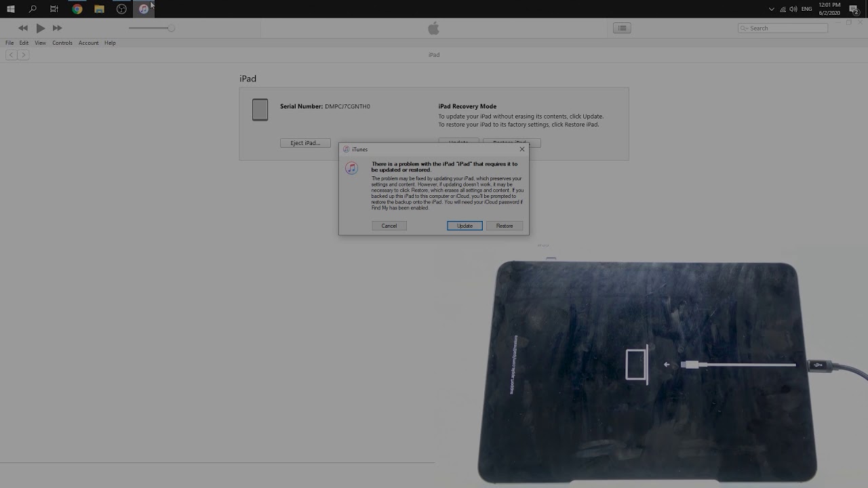Viewport: 868px width, 488px height.
Task: Click Restore in the iTunes dialog
Action: (505, 226)
